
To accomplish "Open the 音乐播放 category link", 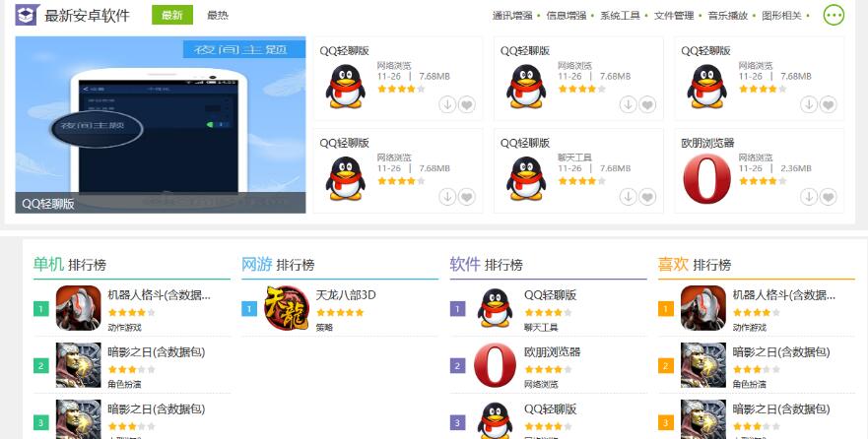I will pyautogui.click(x=728, y=16).
